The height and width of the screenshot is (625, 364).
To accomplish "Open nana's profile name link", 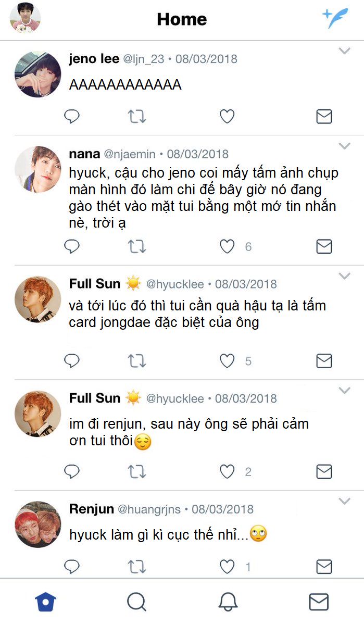I will tap(84, 154).
